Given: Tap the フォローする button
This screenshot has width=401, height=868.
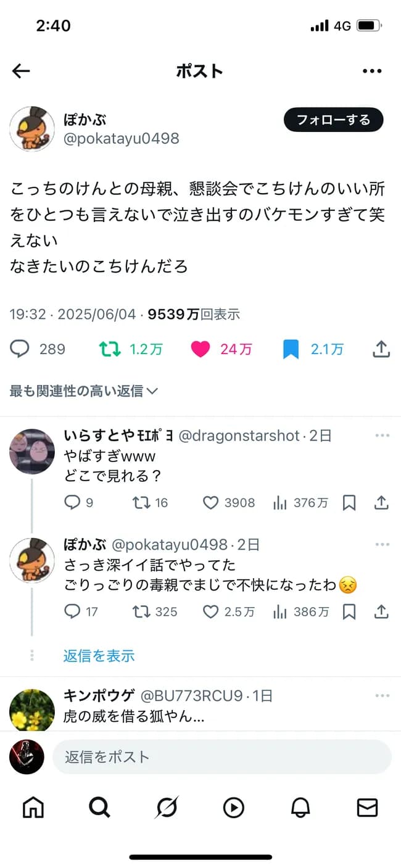Looking at the screenshot, I should (x=333, y=120).
